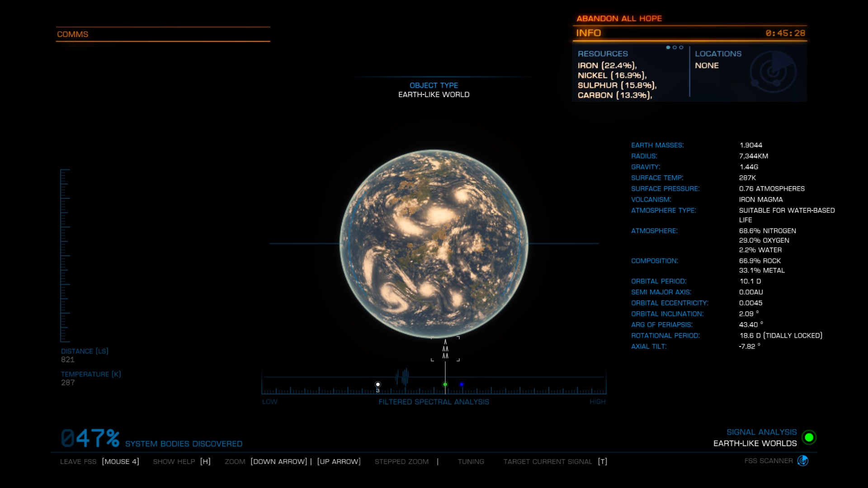Viewport: 868px width, 488px height.
Task: Click Semi Major Axis value '0.00AU'
Action: coord(751,292)
